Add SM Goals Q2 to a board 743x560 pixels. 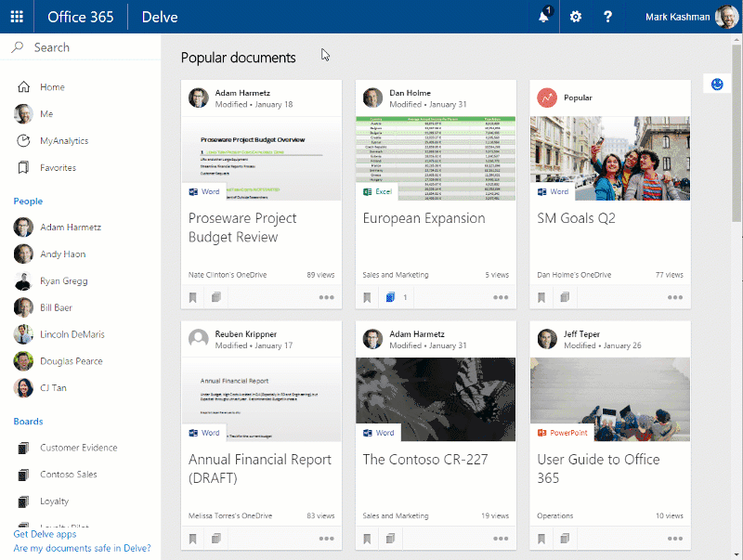(565, 297)
